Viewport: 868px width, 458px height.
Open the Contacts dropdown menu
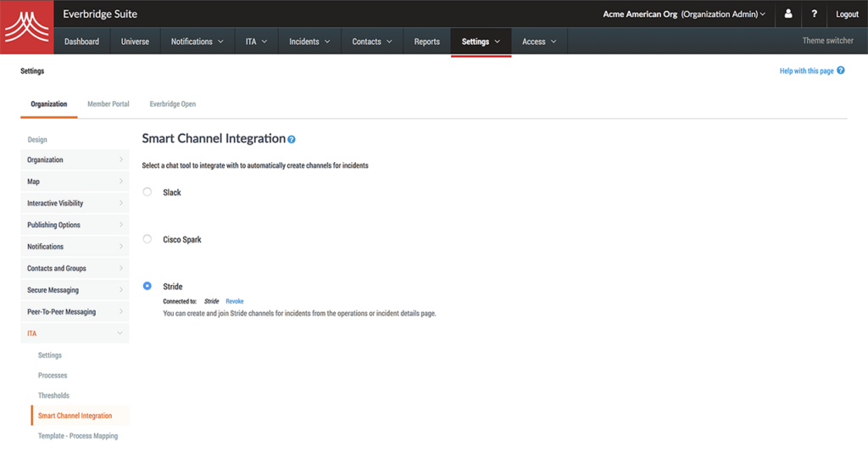[371, 42]
